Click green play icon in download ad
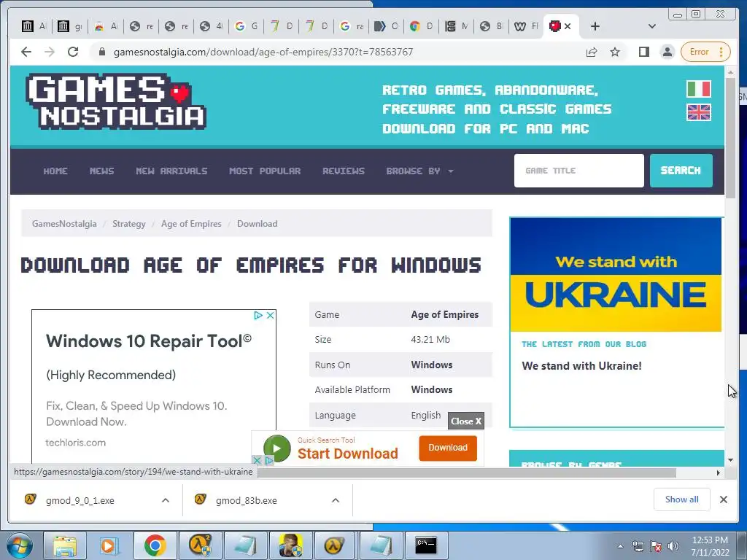747x560 pixels. click(x=276, y=448)
